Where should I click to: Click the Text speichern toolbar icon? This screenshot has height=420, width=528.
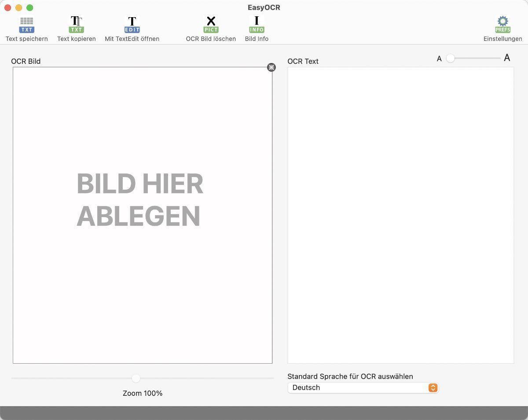[27, 25]
